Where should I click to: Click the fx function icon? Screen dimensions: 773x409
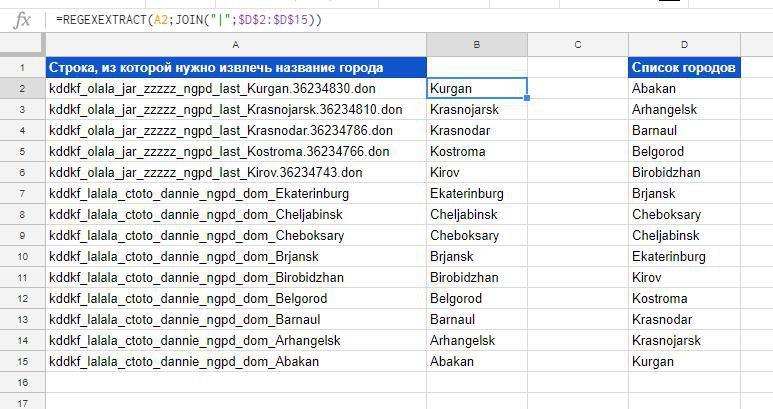click(22, 21)
